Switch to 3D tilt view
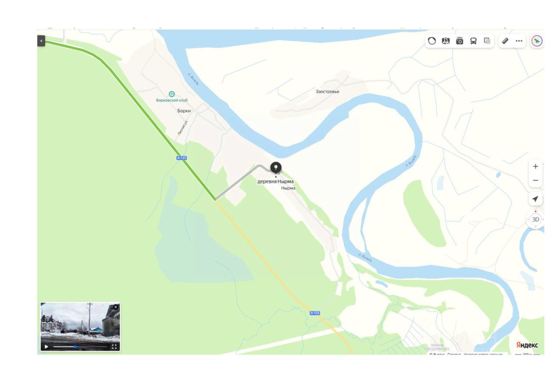Image resolution: width=555 pixels, height=392 pixels. click(x=535, y=219)
